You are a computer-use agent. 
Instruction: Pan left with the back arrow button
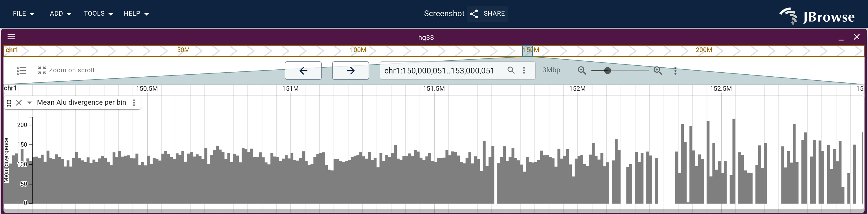303,71
